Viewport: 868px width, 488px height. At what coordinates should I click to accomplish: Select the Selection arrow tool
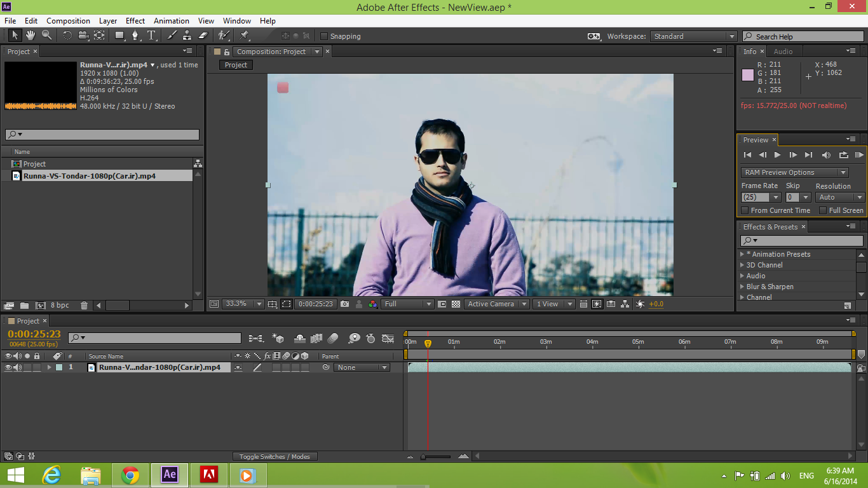pos(15,36)
